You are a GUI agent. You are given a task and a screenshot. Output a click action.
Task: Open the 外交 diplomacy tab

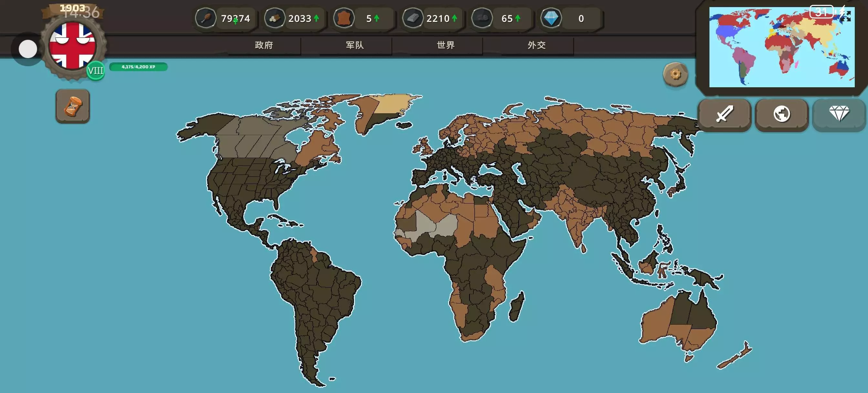[x=536, y=45]
